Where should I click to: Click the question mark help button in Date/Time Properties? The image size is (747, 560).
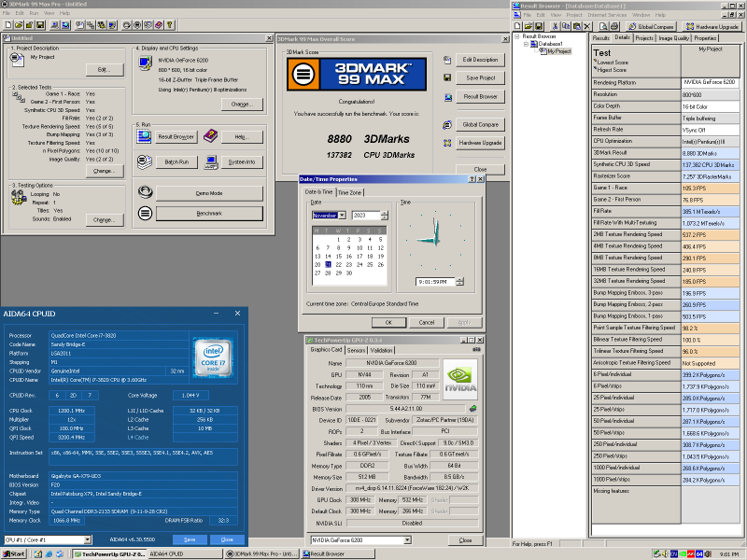(x=472, y=179)
